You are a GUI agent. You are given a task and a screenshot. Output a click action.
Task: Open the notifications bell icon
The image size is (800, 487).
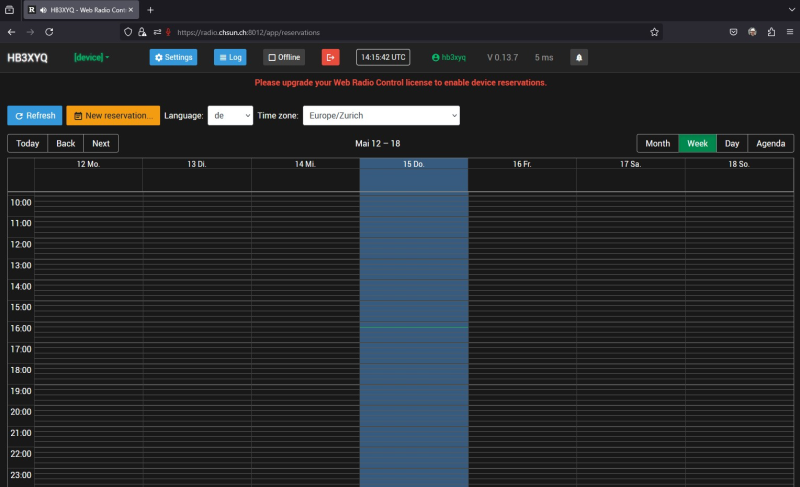pos(578,57)
